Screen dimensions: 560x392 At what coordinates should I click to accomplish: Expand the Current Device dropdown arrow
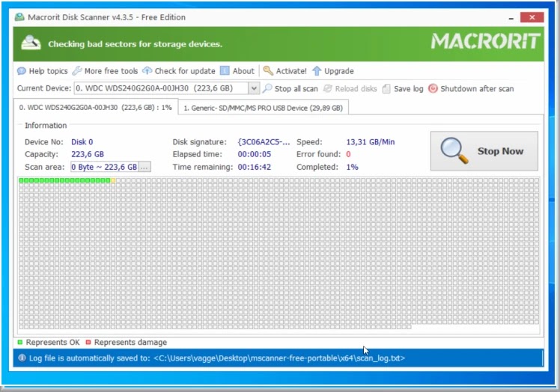coord(254,88)
